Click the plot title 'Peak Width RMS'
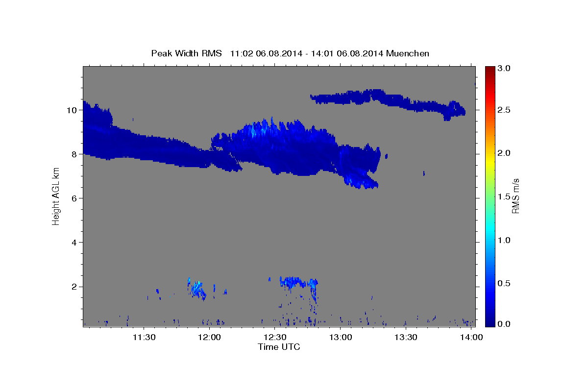588x392 pixels. 187,53
